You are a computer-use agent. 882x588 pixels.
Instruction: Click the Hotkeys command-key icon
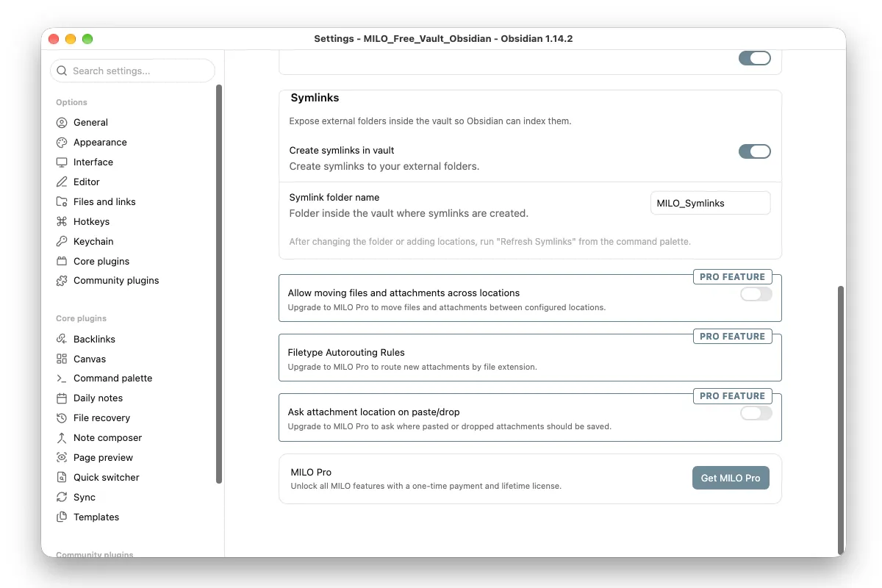pos(62,222)
